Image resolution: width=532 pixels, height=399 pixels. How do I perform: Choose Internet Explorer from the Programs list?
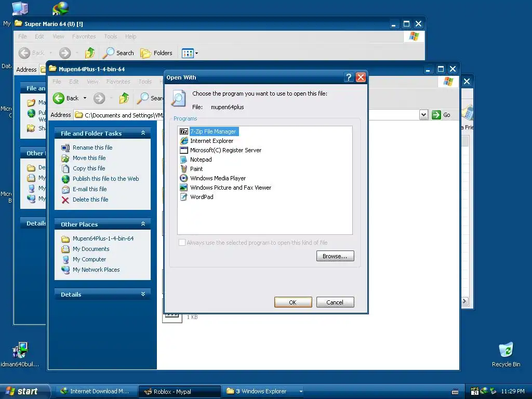[x=211, y=141]
